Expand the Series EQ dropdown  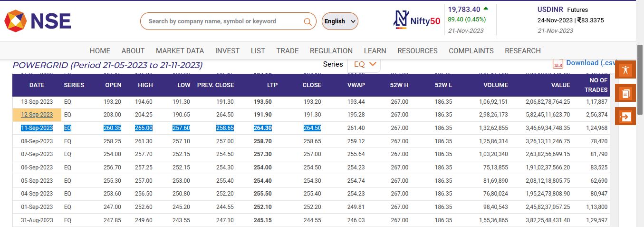point(364,64)
